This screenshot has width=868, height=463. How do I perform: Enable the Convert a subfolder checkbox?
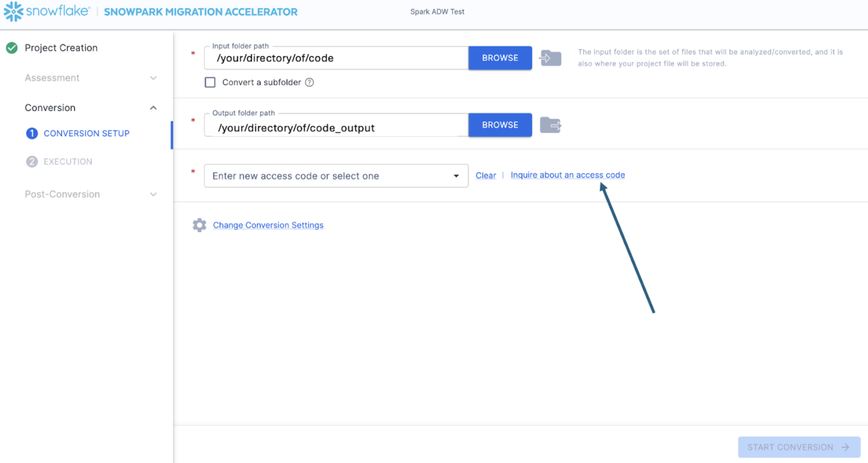point(210,82)
